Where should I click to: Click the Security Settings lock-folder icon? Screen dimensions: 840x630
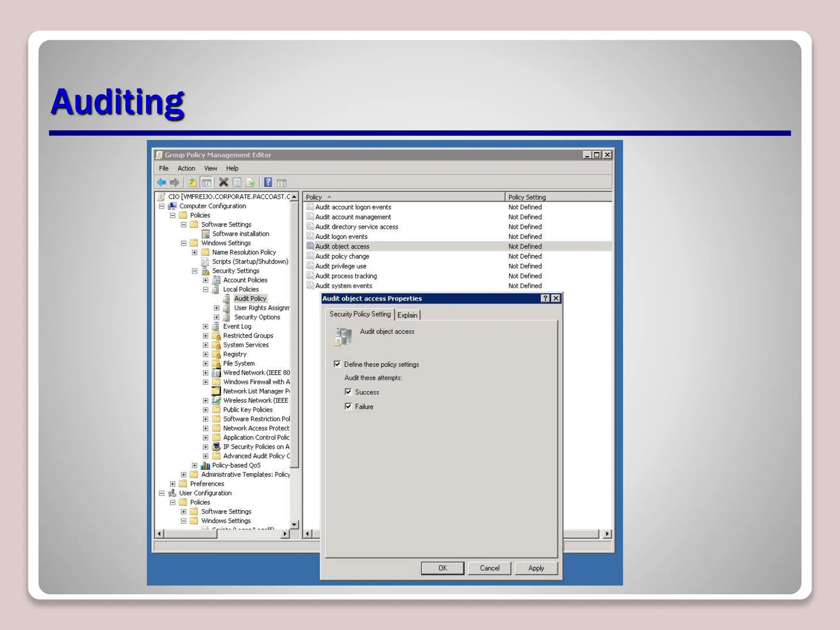(x=205, y=271)
